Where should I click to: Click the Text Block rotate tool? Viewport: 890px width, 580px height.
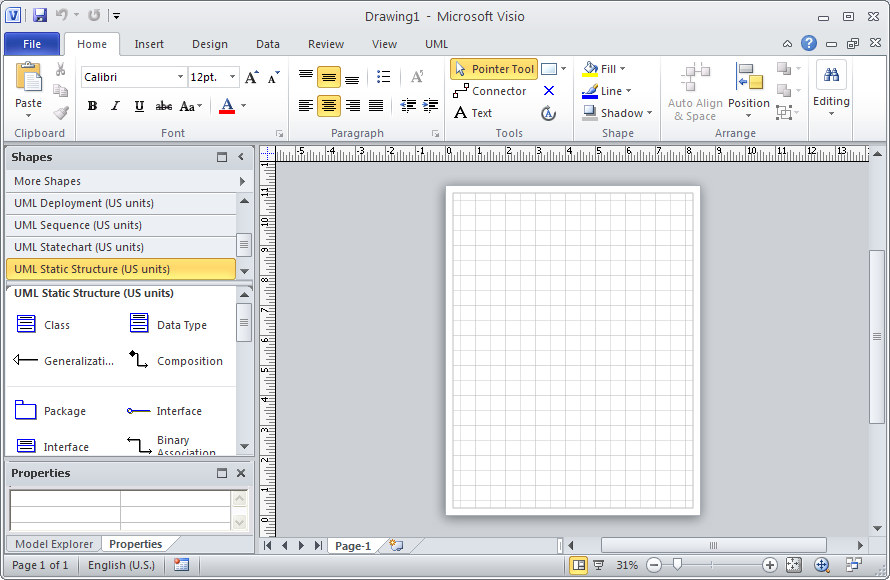tap(548, 113)
